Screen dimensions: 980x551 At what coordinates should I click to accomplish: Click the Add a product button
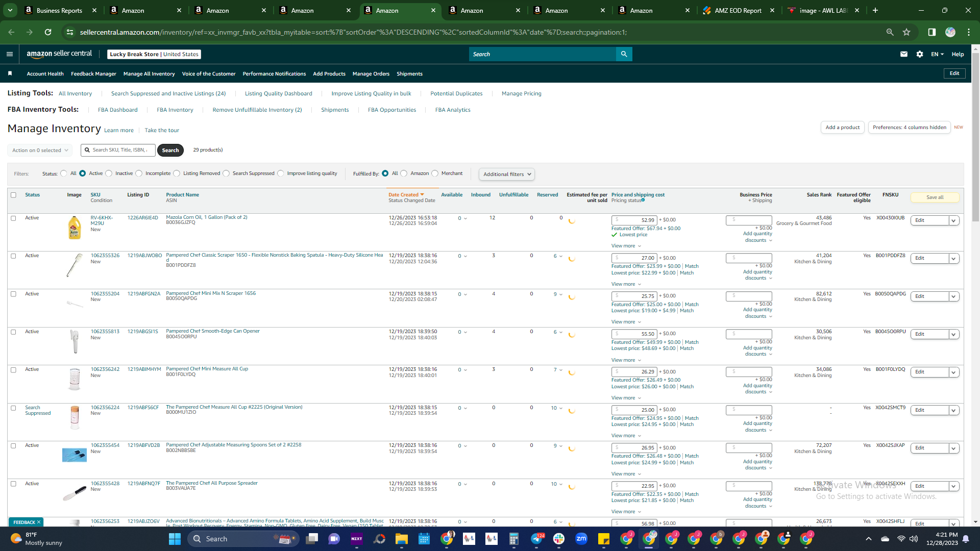843,127
